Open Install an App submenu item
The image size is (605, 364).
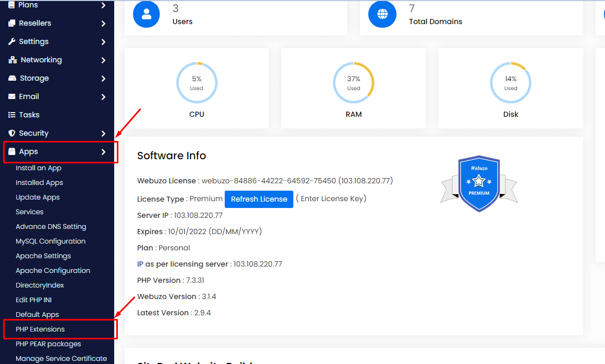[39, 168]
